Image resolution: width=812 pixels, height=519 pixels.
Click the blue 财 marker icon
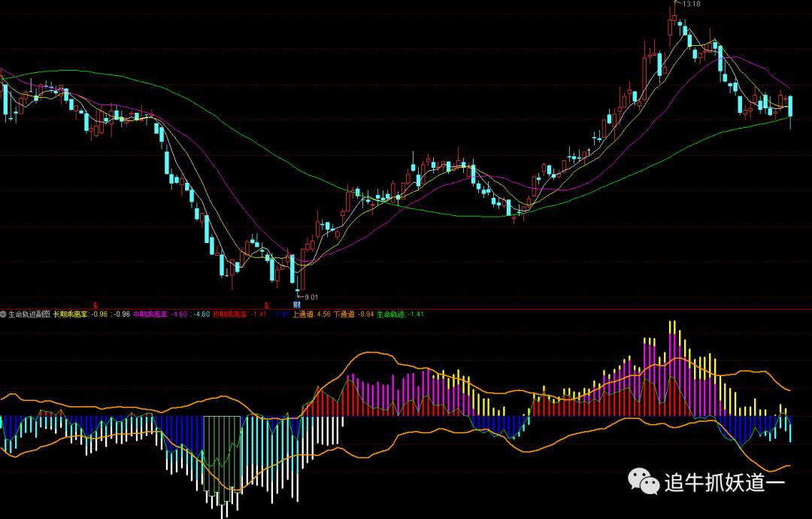click(297, 305)
